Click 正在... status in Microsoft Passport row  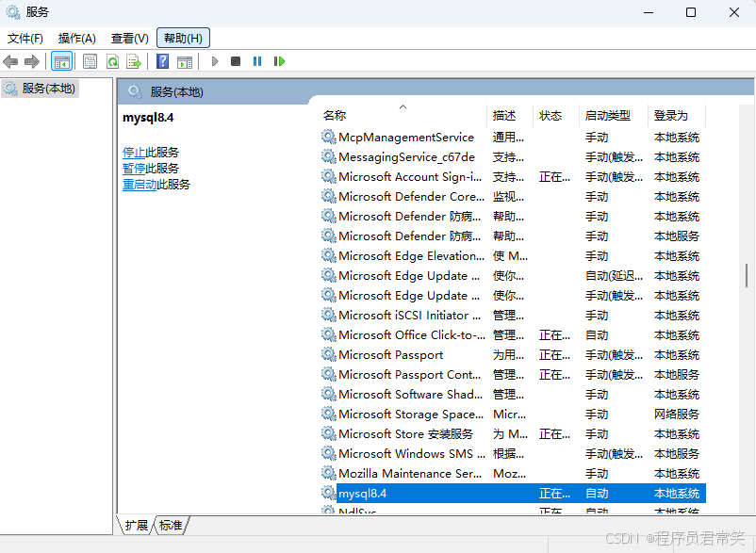[554, 355]
